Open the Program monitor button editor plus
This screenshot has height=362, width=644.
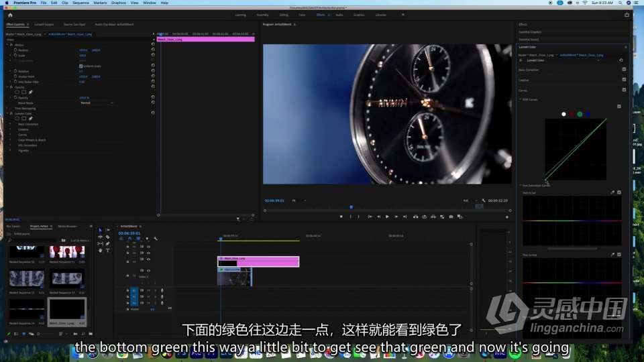pos(507,217)
